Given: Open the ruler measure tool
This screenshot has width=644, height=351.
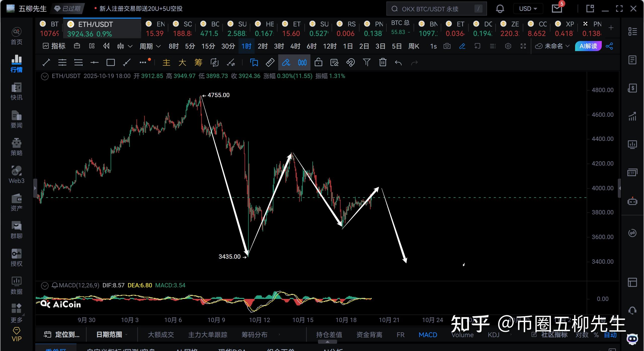Looking at the screenshot, I should (270, 62).
